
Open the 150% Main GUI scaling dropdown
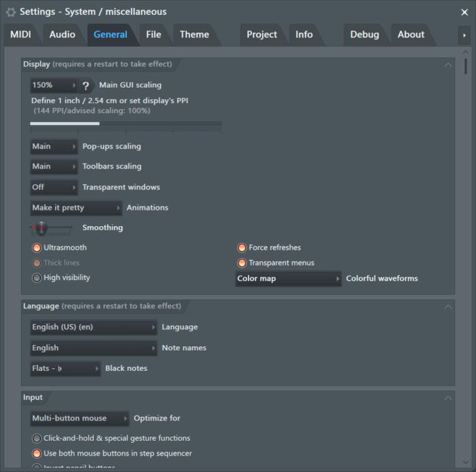click(54, 86)
